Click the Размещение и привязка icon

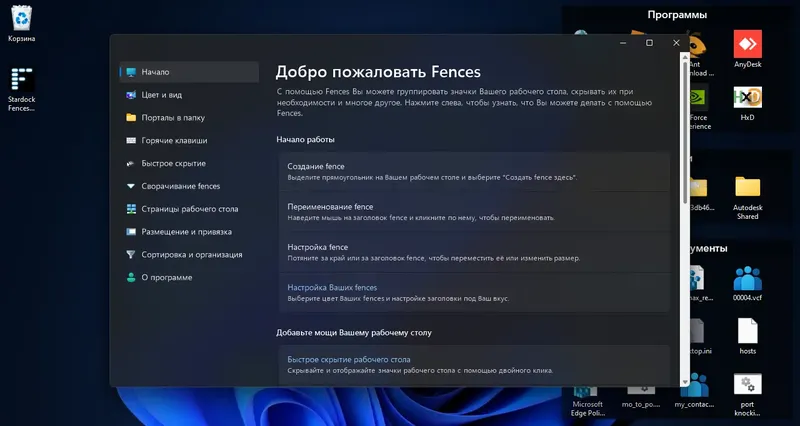tap(131, 232)
